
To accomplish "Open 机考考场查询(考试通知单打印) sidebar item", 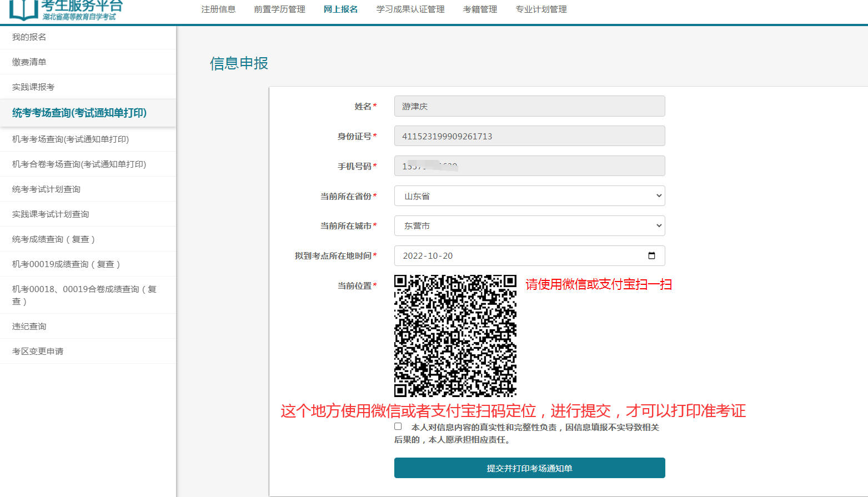I will pos(88,139).
